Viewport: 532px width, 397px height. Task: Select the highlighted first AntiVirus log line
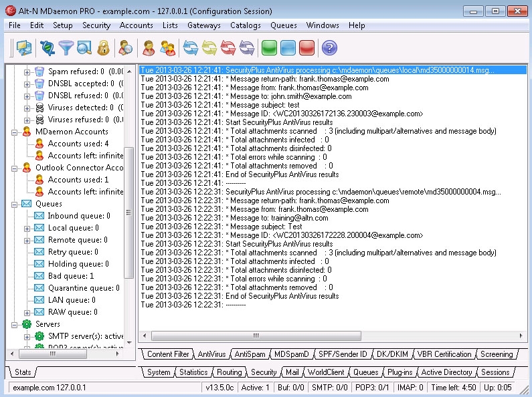333,70
